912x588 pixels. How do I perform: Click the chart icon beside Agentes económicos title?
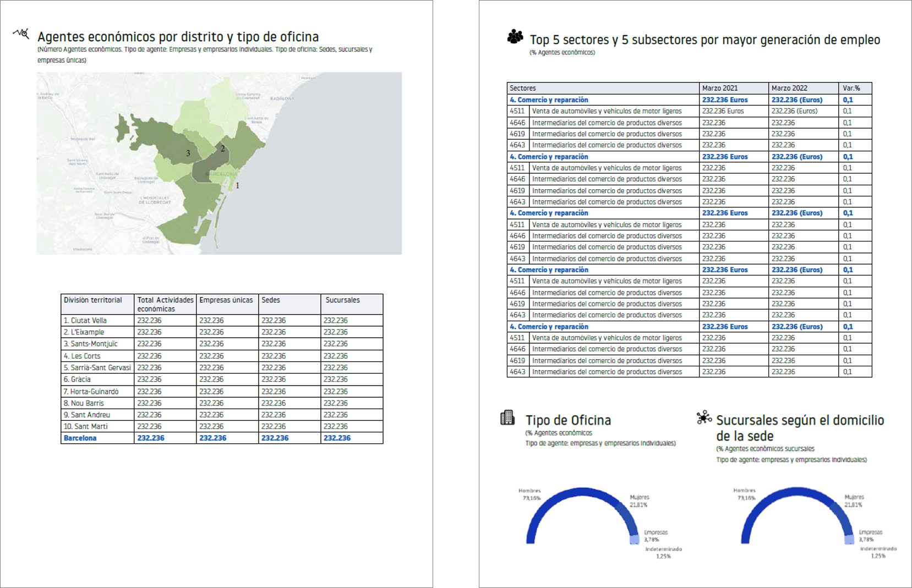pos(21,34)
